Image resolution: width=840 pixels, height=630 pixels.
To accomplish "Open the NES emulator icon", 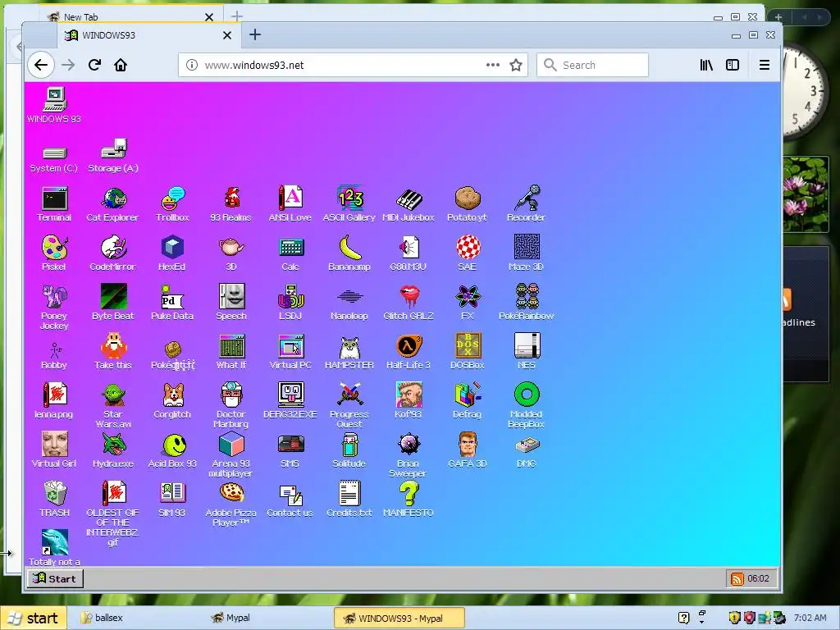I will pyautogui.click(x=527, y=351).
